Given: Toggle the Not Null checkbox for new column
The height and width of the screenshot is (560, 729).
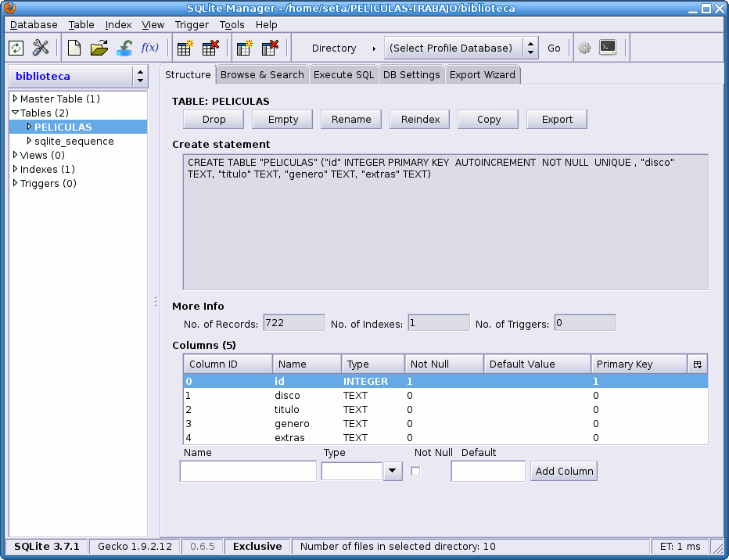Looking at the screenshot, I should tap(415, 472).
